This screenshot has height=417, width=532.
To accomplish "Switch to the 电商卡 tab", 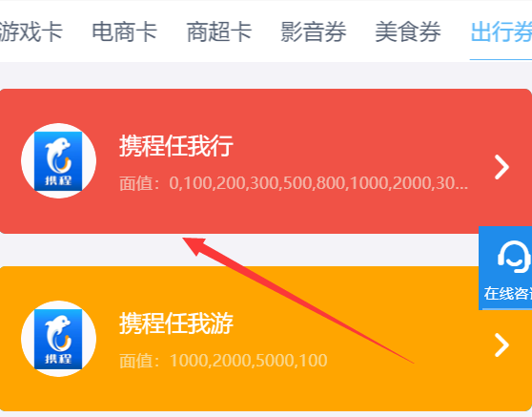I will (x=125, y=31).
